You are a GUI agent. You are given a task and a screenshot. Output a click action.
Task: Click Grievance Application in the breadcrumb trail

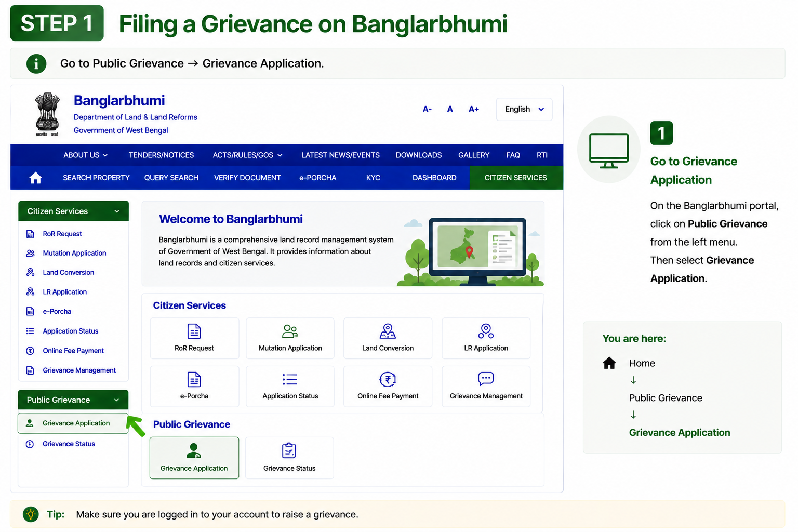(x=680, y=433)
